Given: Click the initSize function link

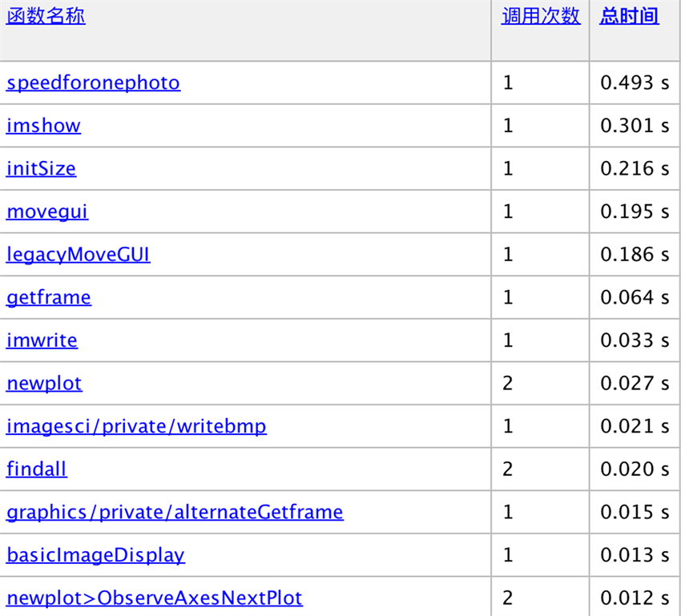Looking at the screenshot, I should click(41, 169).
